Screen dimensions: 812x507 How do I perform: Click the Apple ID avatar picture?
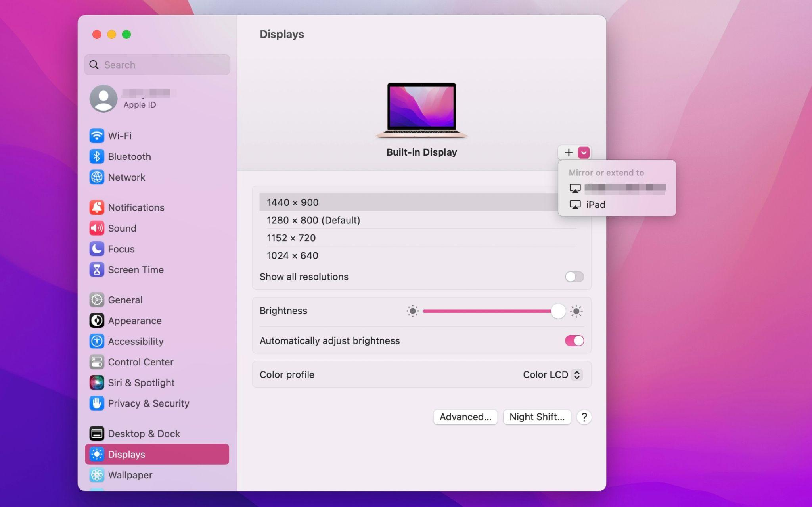click(103, 98)
